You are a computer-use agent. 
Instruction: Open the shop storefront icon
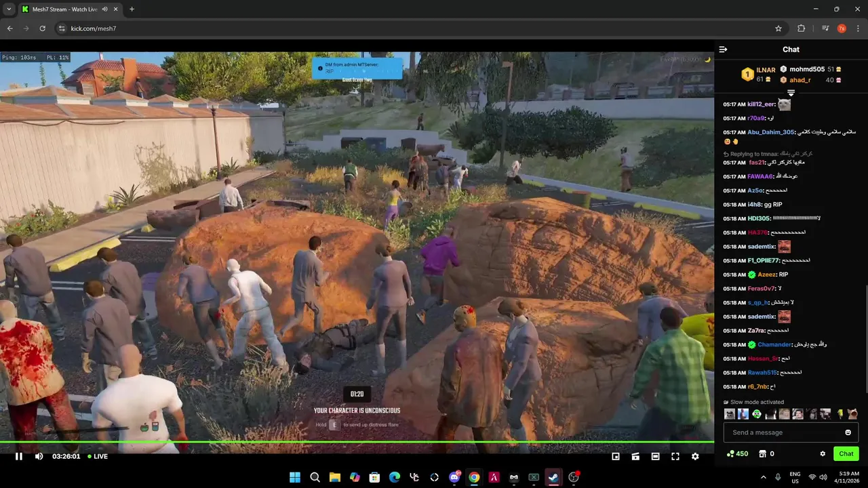coord(762,453)
